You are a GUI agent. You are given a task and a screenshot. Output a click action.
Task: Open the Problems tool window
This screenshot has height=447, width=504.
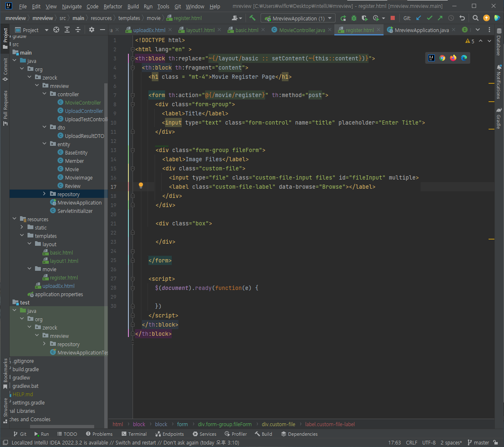(99, 434)
